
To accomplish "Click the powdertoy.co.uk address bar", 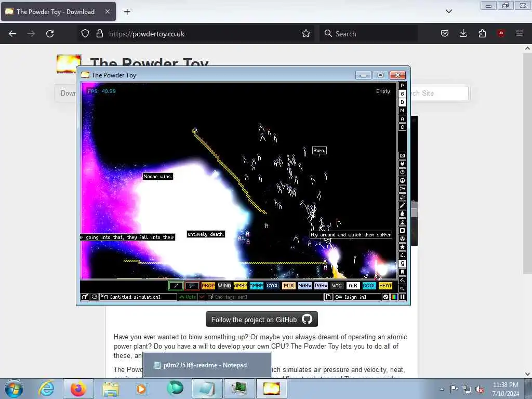I will 196,34.
